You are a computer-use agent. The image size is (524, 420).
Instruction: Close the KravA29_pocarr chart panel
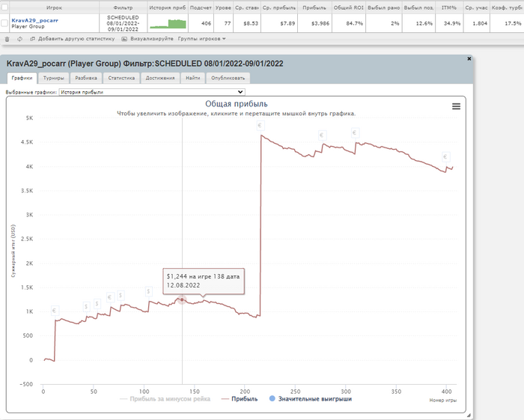pyautogui.click(x=469, y=59)
